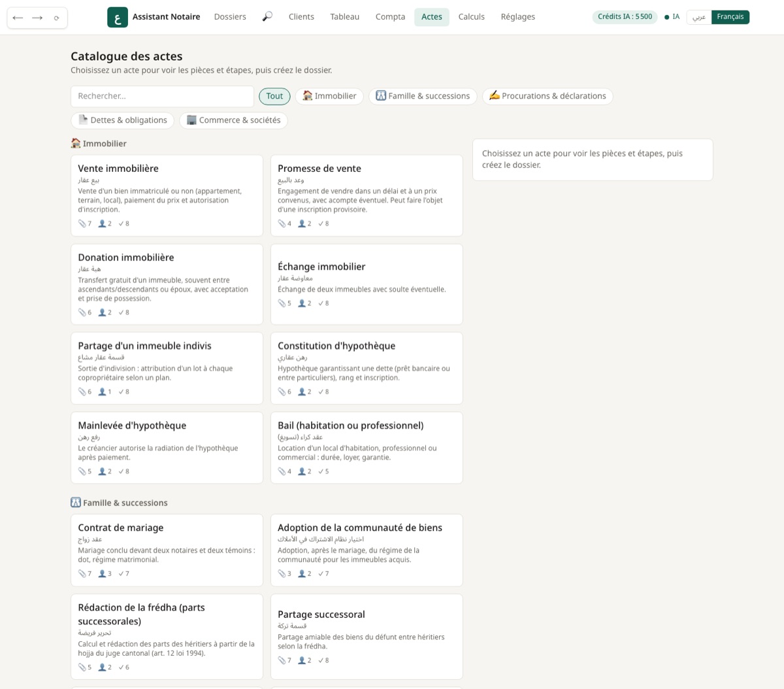Screen dimensions: 784x689
Task: Reload page with the refresh icon
Action: pos(57,18)
